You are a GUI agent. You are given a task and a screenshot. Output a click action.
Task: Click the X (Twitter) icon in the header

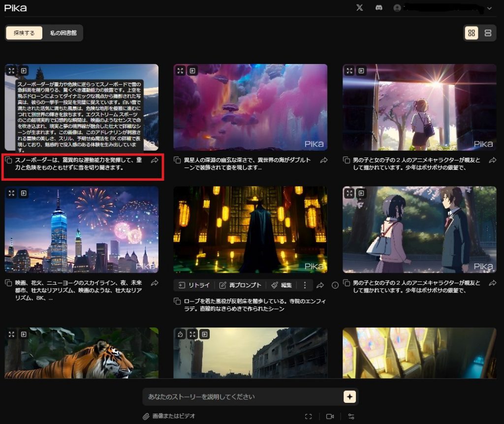point(359,8)
